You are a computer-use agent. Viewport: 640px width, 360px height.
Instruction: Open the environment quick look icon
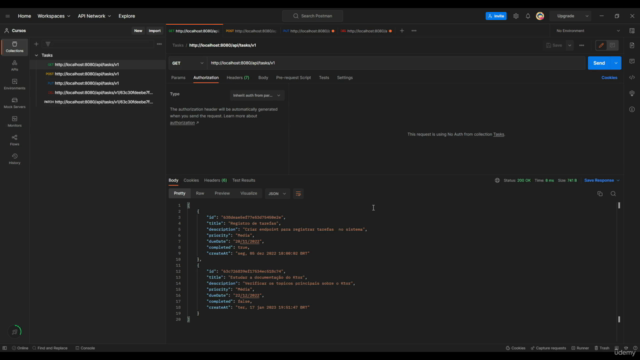(632, 31)
